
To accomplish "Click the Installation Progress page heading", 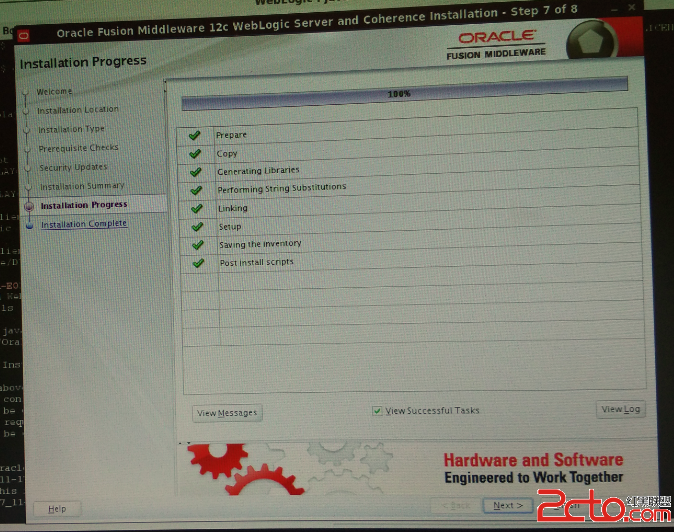I will pos(83,62).
